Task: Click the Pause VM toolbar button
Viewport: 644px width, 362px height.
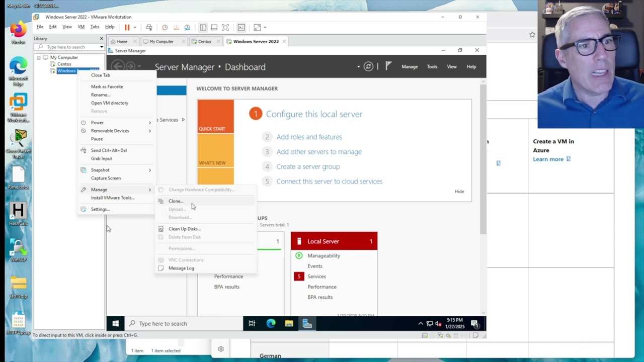Action: coord(127,27)
